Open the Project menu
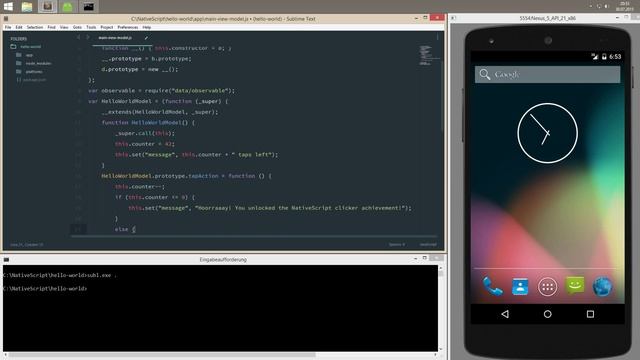This screenshot has height=360, width=640. (x=107, y=27)
